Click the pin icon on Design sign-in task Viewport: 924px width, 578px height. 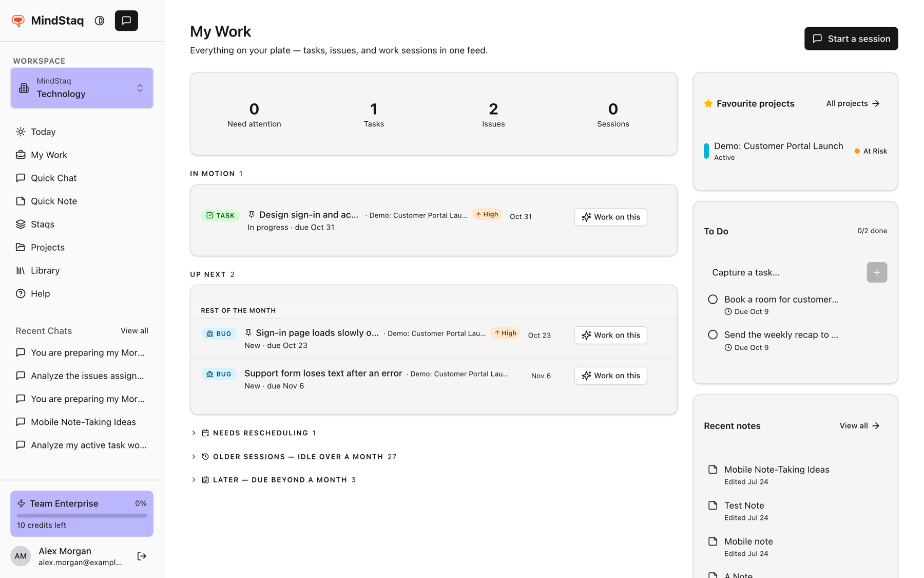pyautogui.click(x=252, y=214)
